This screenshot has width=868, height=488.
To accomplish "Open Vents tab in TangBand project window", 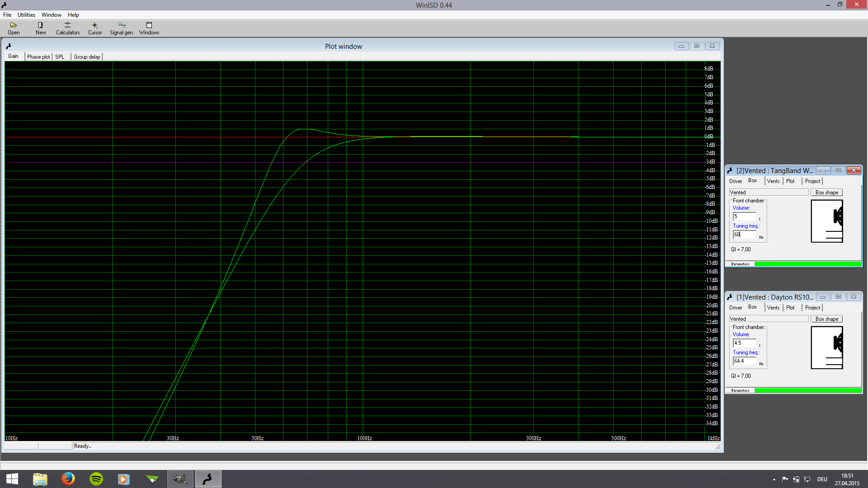I will tap(773, 181).
